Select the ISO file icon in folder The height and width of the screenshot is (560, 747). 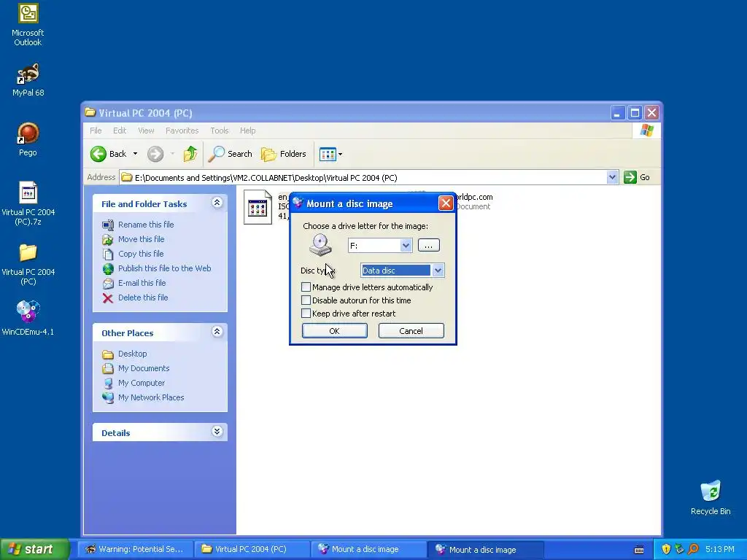tap(258, 207)
